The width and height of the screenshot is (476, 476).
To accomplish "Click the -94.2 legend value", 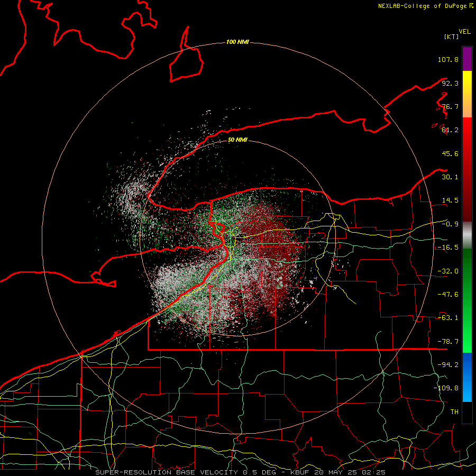I will [x=448, y=365].
